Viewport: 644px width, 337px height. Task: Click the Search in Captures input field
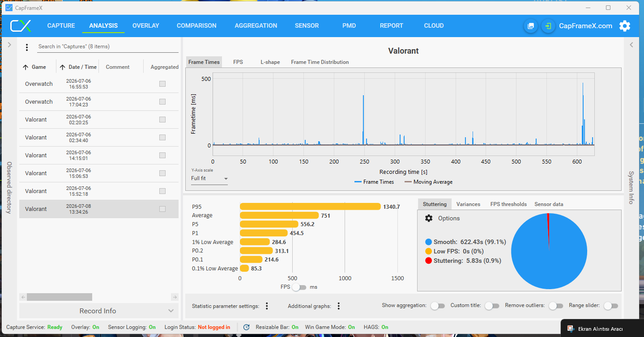click(x=107, y=46)
